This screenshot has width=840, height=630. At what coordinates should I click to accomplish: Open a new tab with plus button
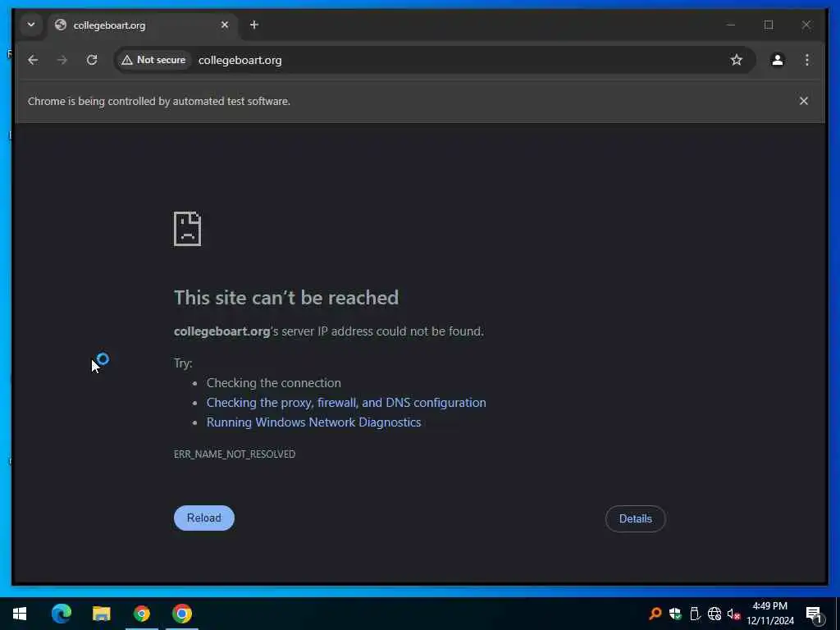tap(254, 25)
